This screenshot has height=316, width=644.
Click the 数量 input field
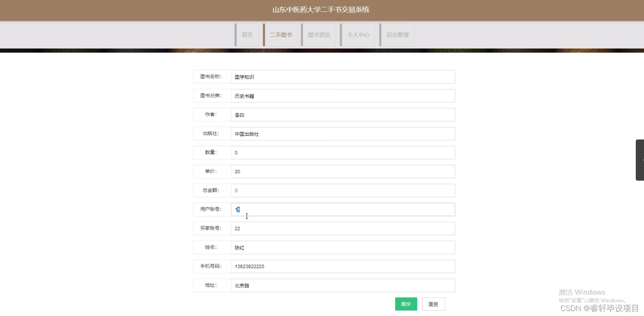pyautogui.click(x=343, y=152)
